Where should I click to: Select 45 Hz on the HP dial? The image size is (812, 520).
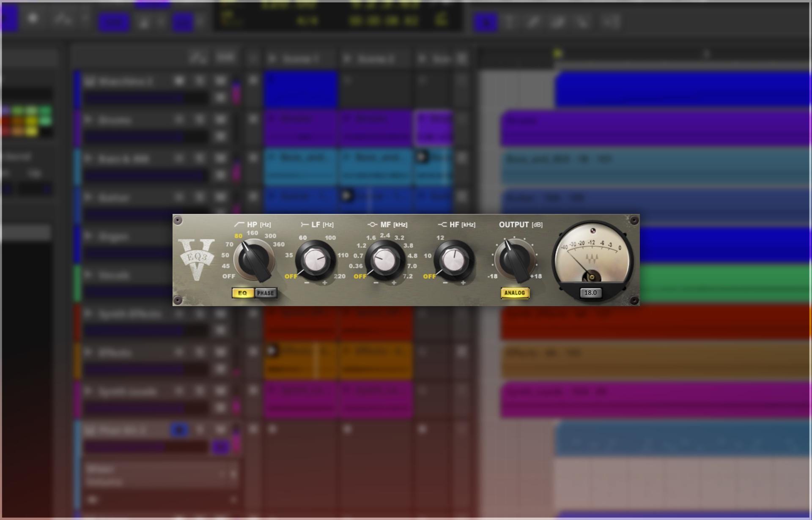coord(226,266)
